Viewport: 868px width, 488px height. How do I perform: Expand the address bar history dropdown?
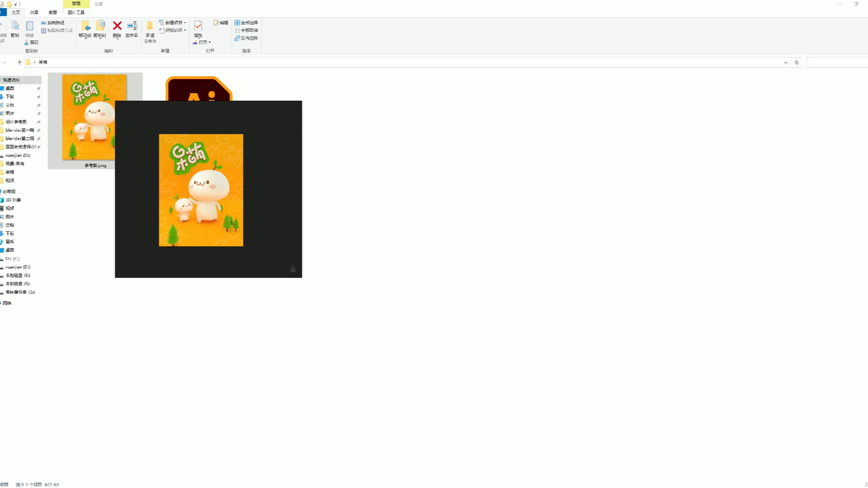tap(786, 62)
